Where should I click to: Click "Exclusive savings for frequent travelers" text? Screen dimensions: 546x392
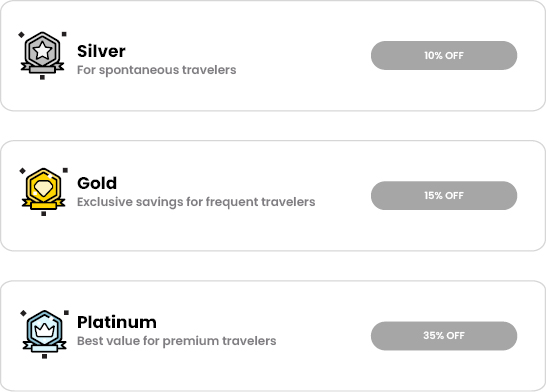(196, 202)
